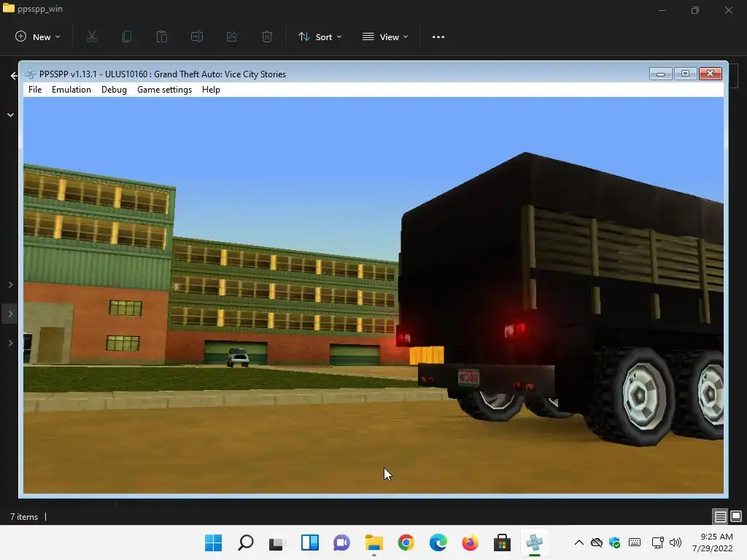
Task: Open the File menu in PPSSPP
Action: tap(35, 90)
